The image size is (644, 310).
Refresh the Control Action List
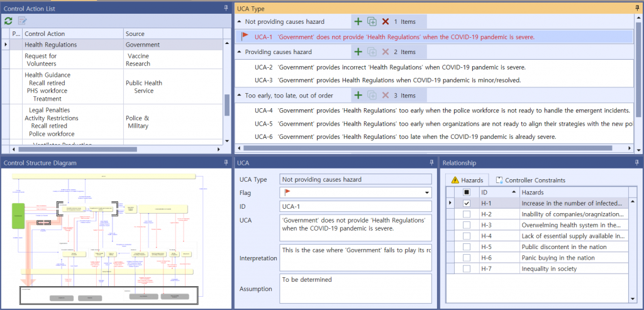coord(8,21)
